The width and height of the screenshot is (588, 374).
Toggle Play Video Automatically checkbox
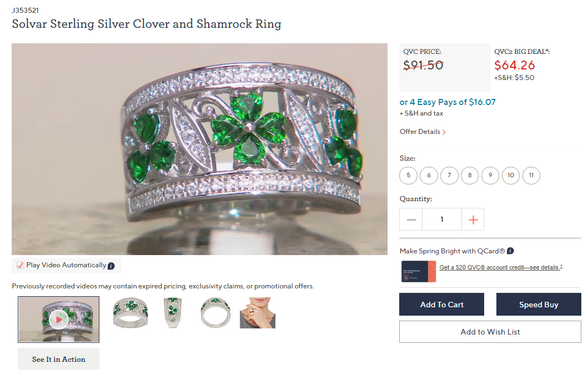tap(20, 265)
